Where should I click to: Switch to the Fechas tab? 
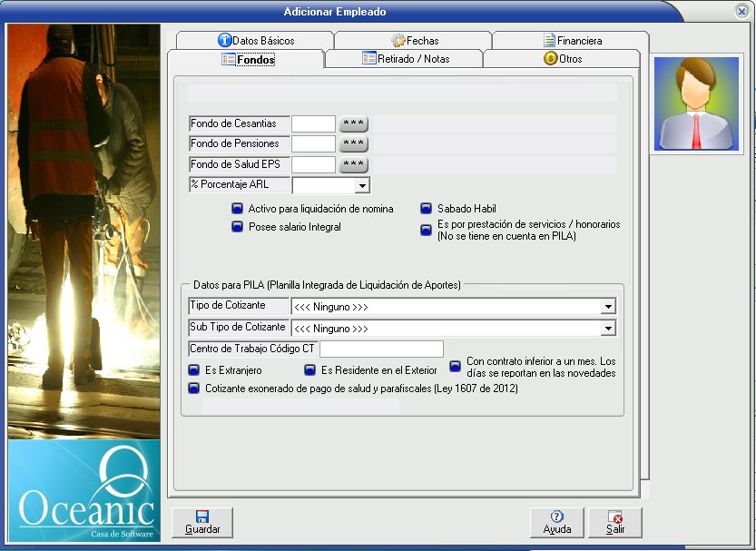point(414,41)
